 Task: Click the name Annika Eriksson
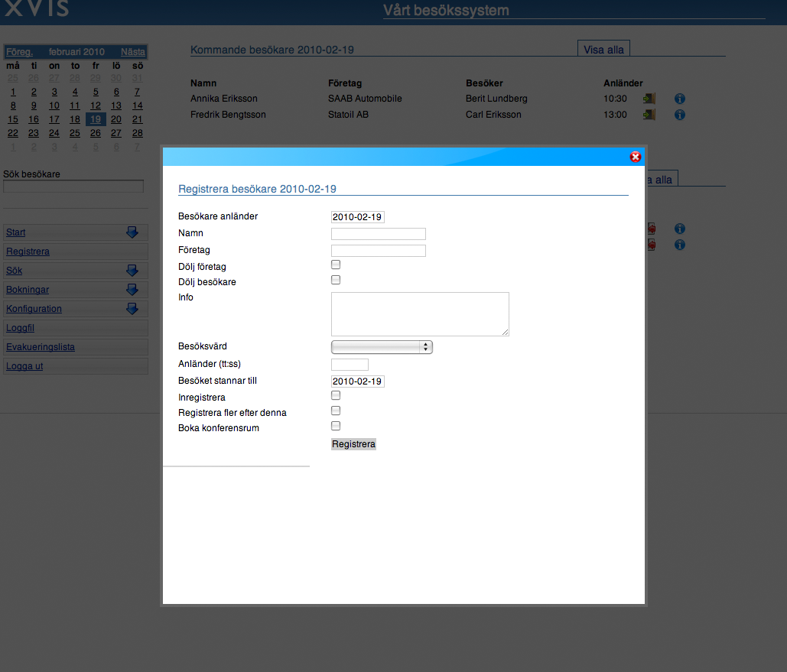coord(224,99)
